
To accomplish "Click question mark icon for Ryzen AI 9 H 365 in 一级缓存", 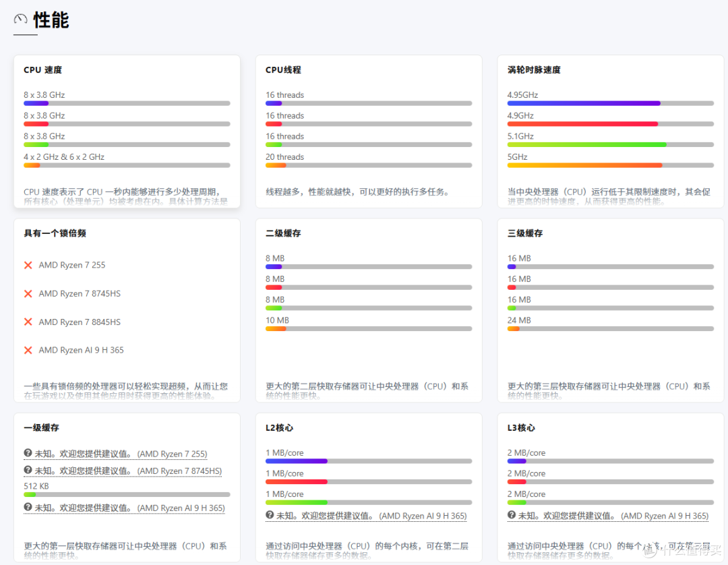I will pyautogui.click(x=28, y=508).
